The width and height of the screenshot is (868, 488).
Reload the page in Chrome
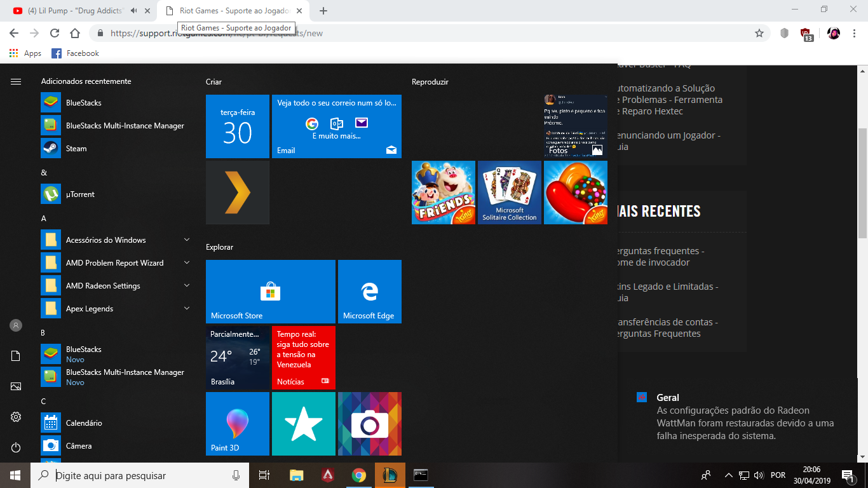point(55,33)
